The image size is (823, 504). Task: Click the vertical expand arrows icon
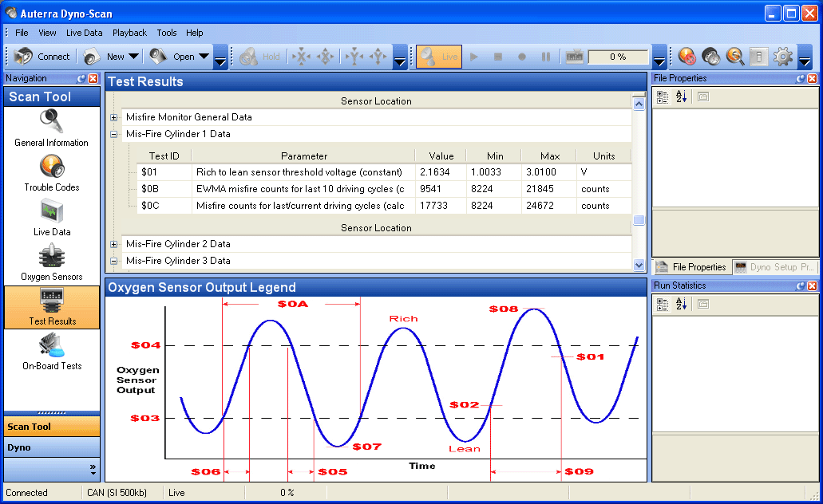(x=378, y=57)
